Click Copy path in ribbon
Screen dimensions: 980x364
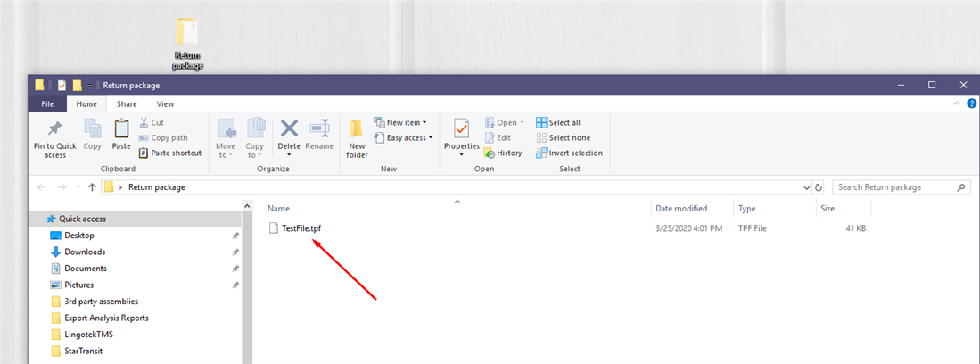[162, 137]
